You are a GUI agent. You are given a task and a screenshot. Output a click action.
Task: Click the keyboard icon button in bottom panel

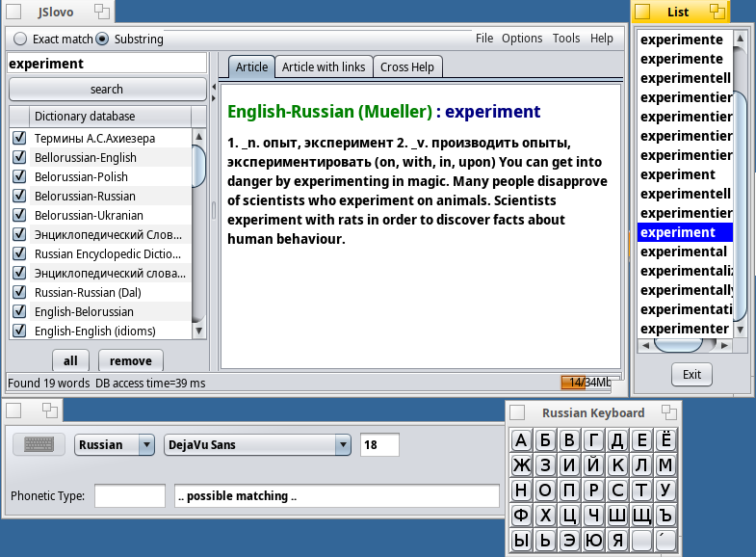pyautogui.click(x=39, y=444)
